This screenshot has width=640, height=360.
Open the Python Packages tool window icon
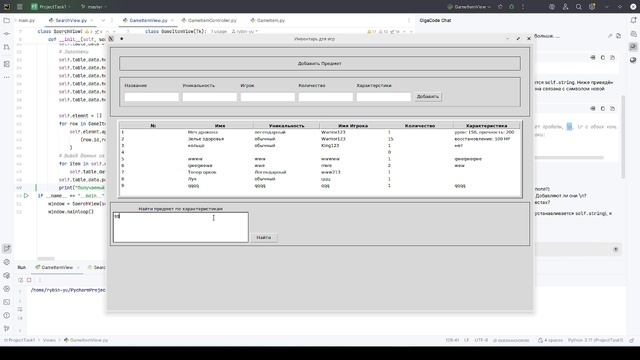coord(7,276)
